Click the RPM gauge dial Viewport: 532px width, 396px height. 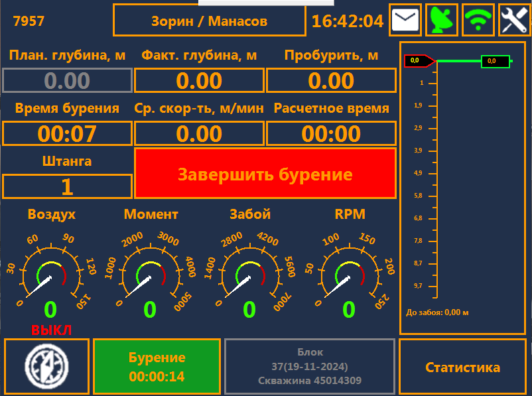349,273
